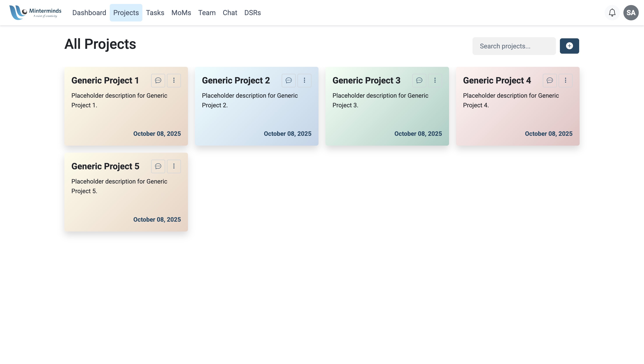Go to the Dashboard tab
The width and height of the screenshot is (644, 364).
coord(89,13)
